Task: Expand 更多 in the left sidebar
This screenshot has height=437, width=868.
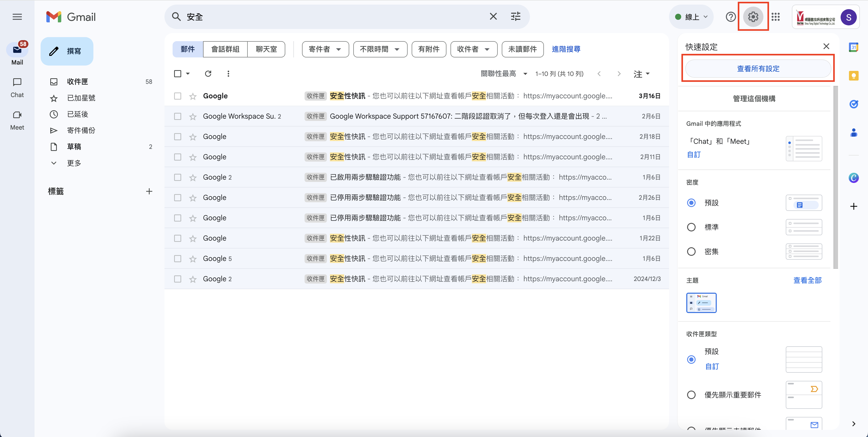Action: coord(74,163)
